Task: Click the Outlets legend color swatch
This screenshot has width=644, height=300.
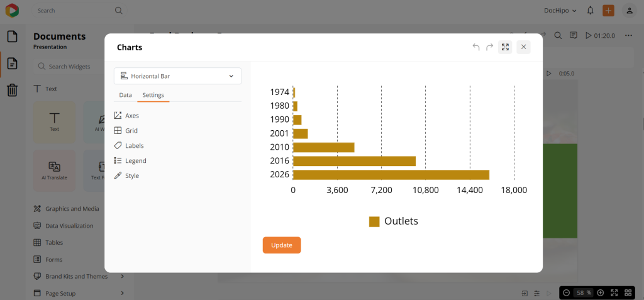Action: click(374, 221)
